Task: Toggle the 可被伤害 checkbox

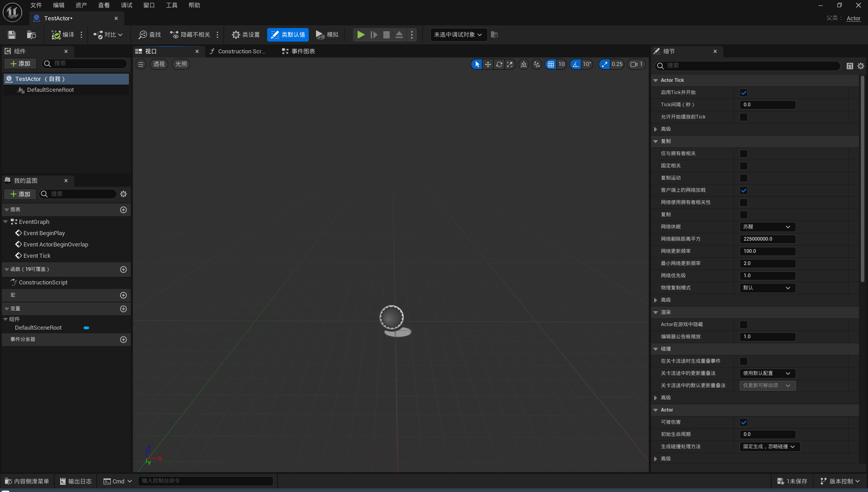Action: pos(744,422)
